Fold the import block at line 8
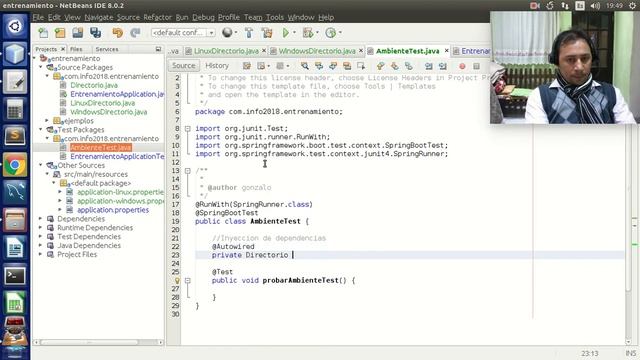Viewport: 640px width, 360px height. [x=187, y=129]
